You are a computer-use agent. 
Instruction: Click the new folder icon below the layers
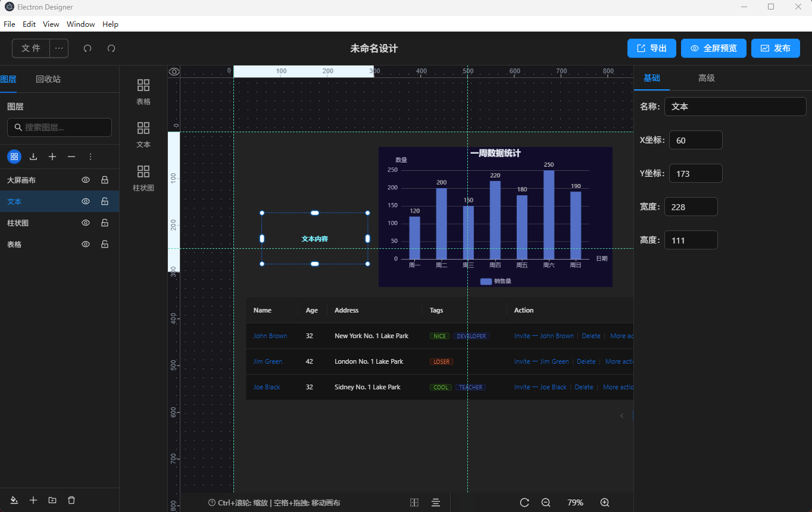coord(52,500)
